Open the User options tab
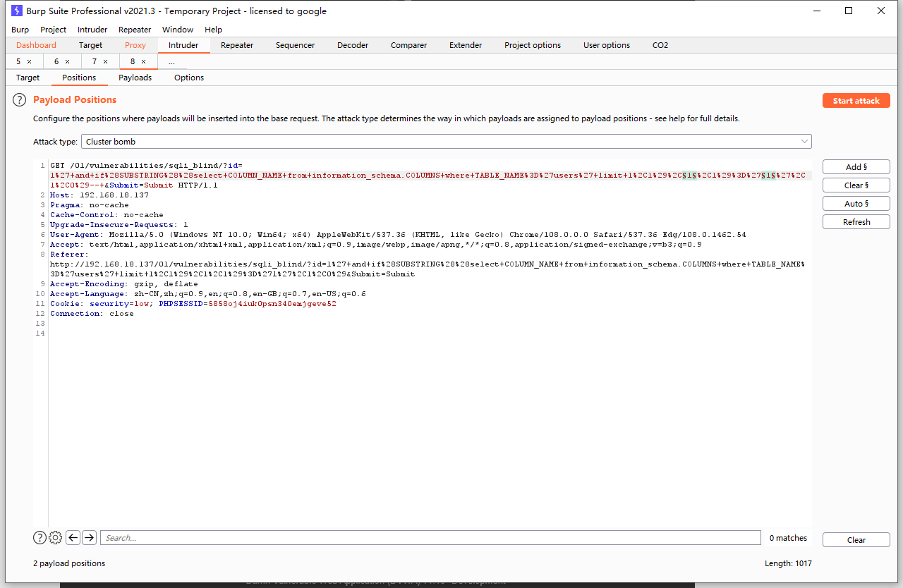Image resolution: width=903 pixels, height=588 pixels. 607,45
